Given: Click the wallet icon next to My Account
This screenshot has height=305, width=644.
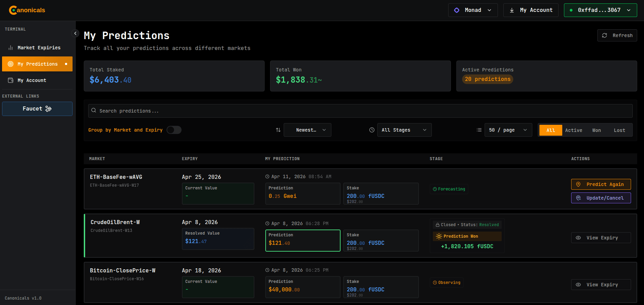Looking at the screenshot, I should click(x=11, y=80).
